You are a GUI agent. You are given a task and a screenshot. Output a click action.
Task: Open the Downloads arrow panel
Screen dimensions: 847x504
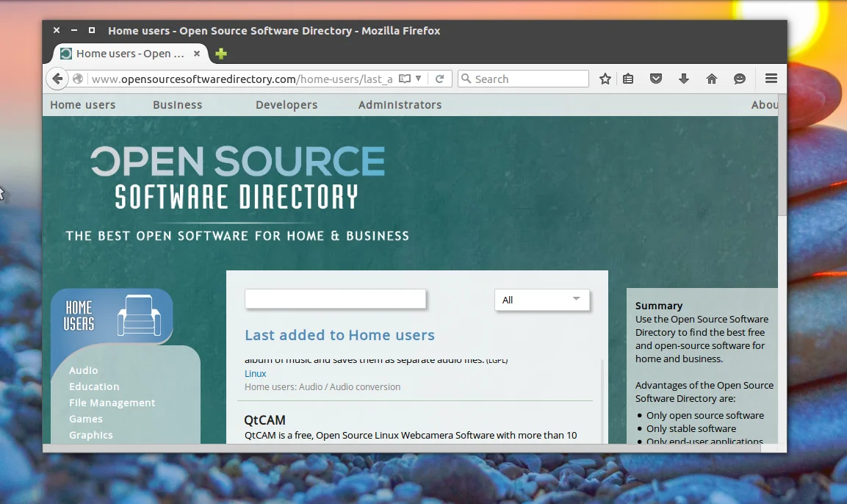click(x=684, y=79)
